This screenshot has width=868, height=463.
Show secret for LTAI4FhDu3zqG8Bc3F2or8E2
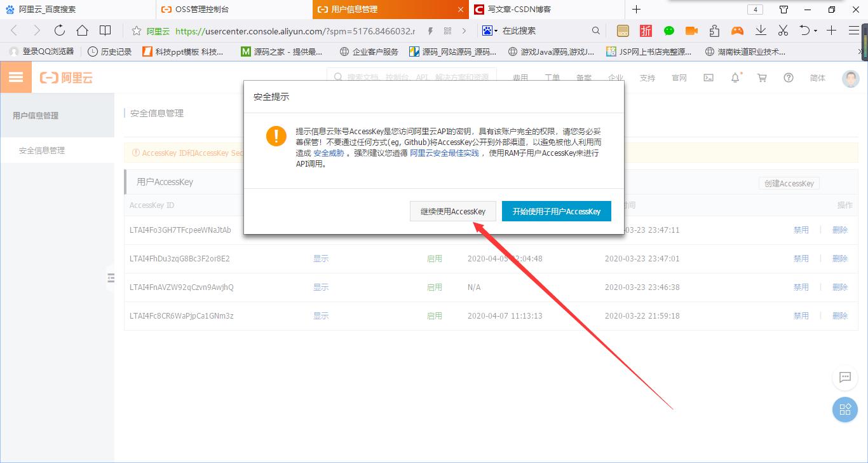tap(321, 259)
